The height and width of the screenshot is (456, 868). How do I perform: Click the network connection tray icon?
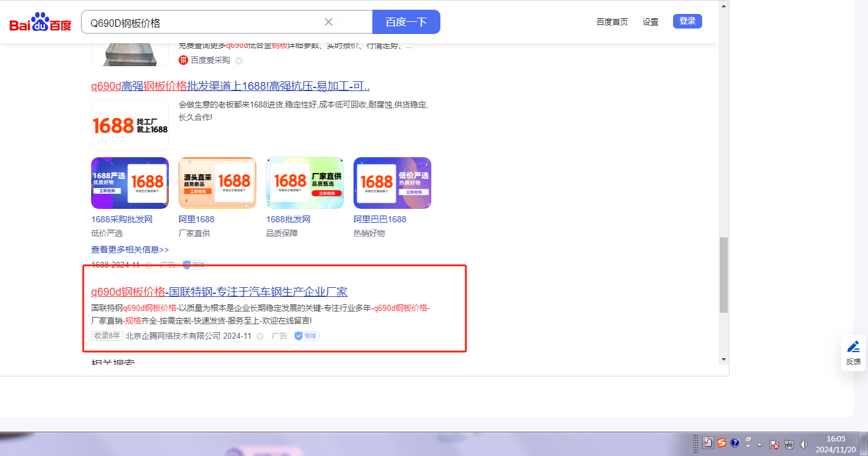tap(790, 444)
